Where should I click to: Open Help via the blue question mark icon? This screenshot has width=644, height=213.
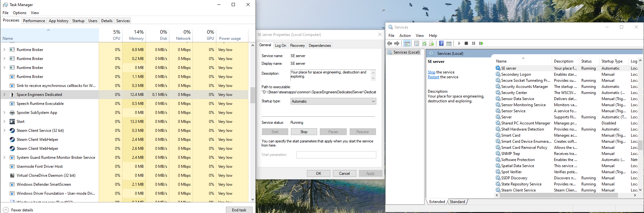(x=442, y=43)
